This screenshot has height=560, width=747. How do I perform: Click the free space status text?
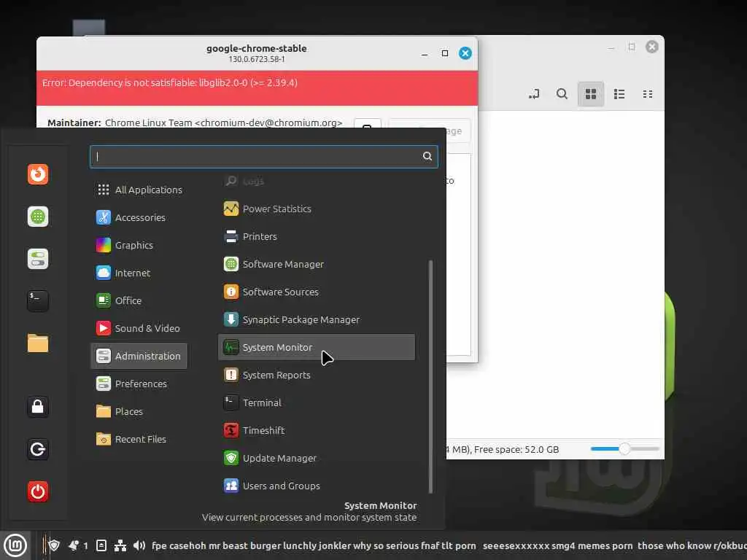point(516,449)
